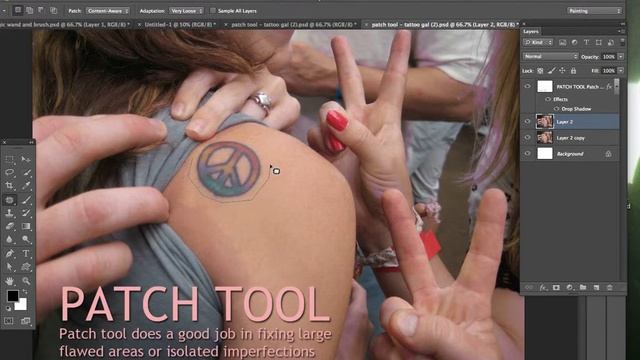This screenshot has width=640, height=360.
Task: Select the Zoom tool in toolbox
Action: tap(26, 281)
